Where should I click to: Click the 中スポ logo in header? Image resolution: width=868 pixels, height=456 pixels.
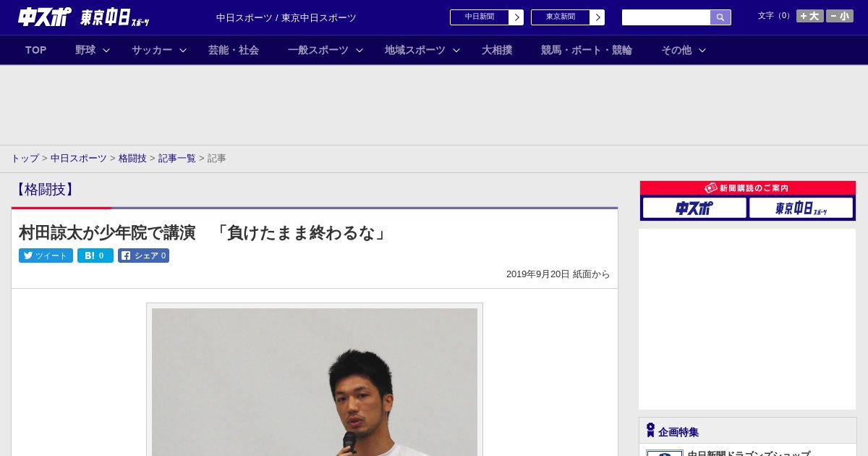[x=44, y=17]
